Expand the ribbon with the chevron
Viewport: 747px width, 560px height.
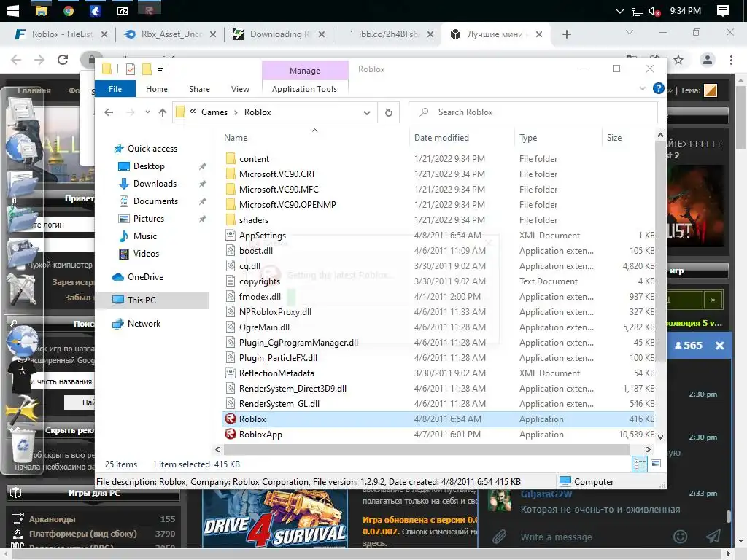point(642,88)
